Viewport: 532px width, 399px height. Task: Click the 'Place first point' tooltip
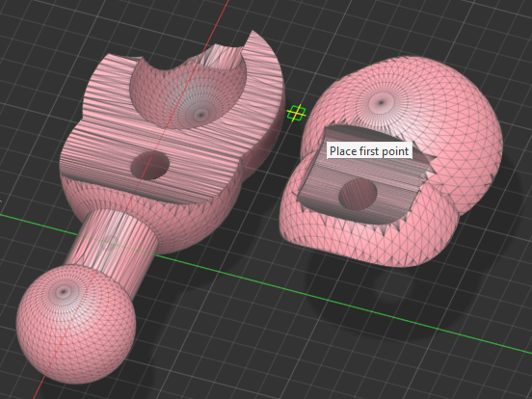(369, 151)
